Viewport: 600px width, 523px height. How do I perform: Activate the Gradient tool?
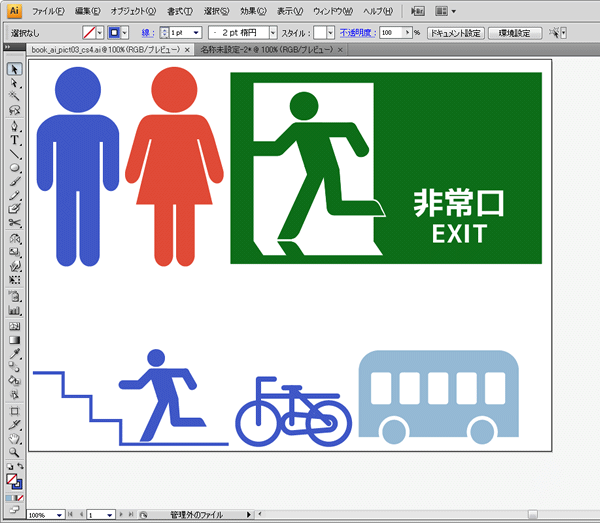tap(15, 340)
